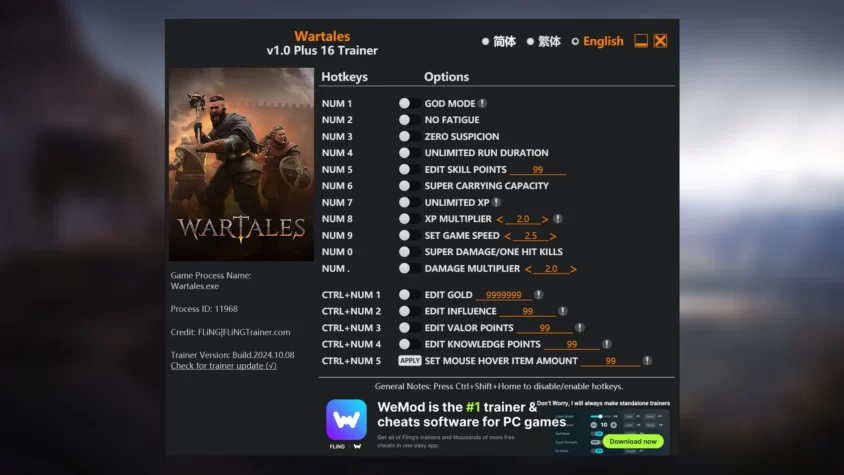
Task: Click Mouse Hover Item Amount info icon
Action: pos(647,361)
